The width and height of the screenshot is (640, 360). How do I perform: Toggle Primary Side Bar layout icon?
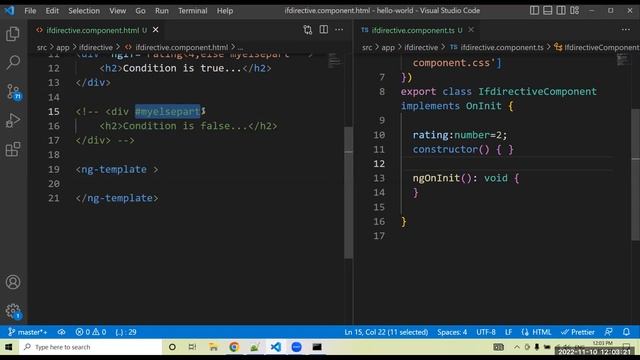coord(534,11)
